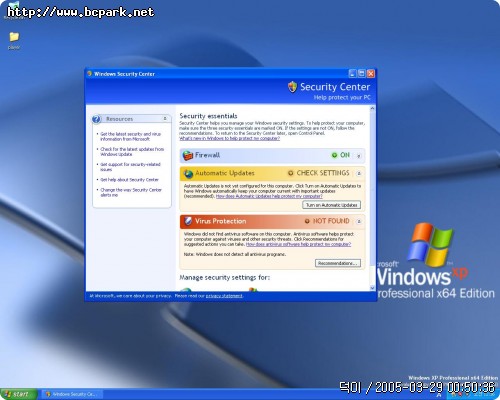The width and height of the screenshot is (500, 400).
Task: Open the Start menu button
Action: pyautogui.click(x=18, y=394)
